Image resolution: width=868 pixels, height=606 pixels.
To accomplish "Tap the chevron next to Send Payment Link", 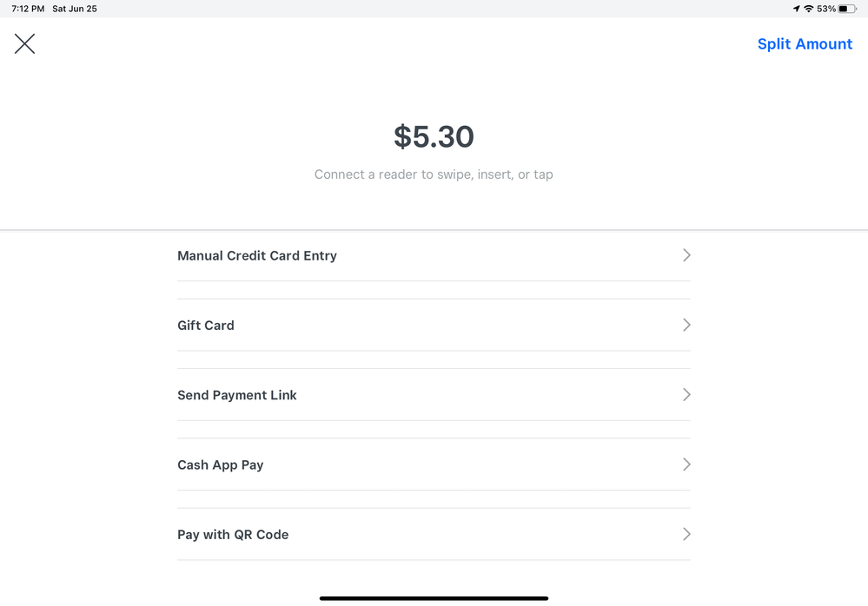I will tap(686, 395).
